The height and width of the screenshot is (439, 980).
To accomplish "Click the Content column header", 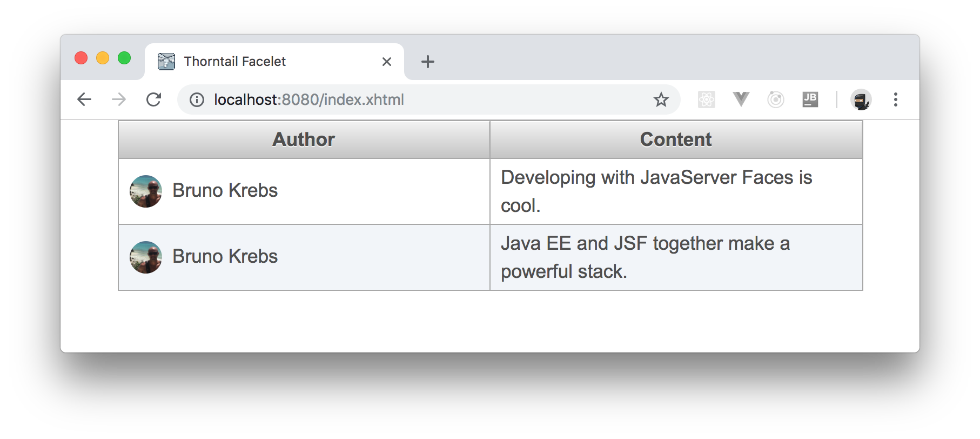I will pos(675,139).
